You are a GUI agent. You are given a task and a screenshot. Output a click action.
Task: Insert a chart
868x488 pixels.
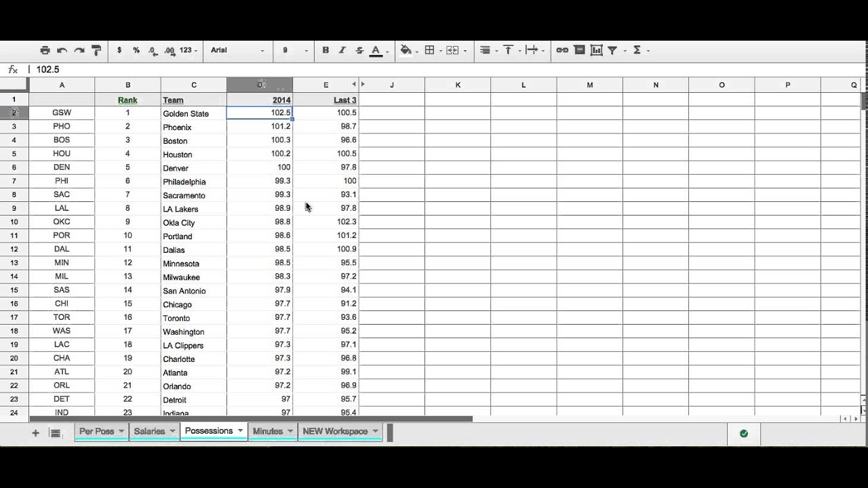pyautogui.click(x=596, y=50)
